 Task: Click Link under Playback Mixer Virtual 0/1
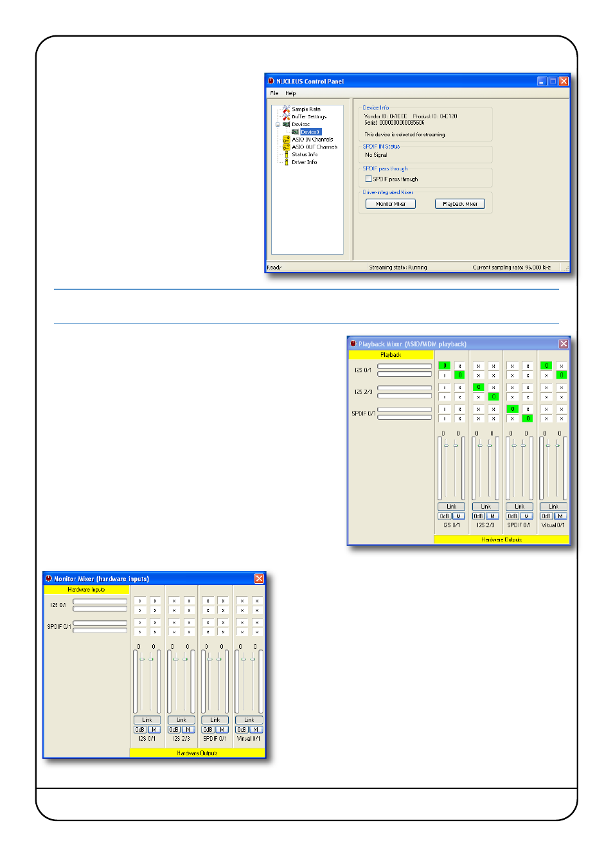coord(554,507)
